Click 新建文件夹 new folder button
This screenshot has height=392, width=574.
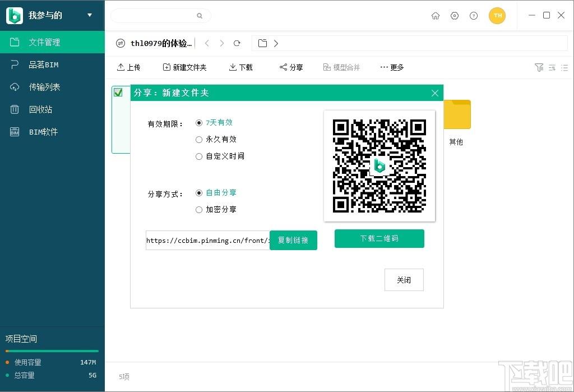[x=184, y=67]
